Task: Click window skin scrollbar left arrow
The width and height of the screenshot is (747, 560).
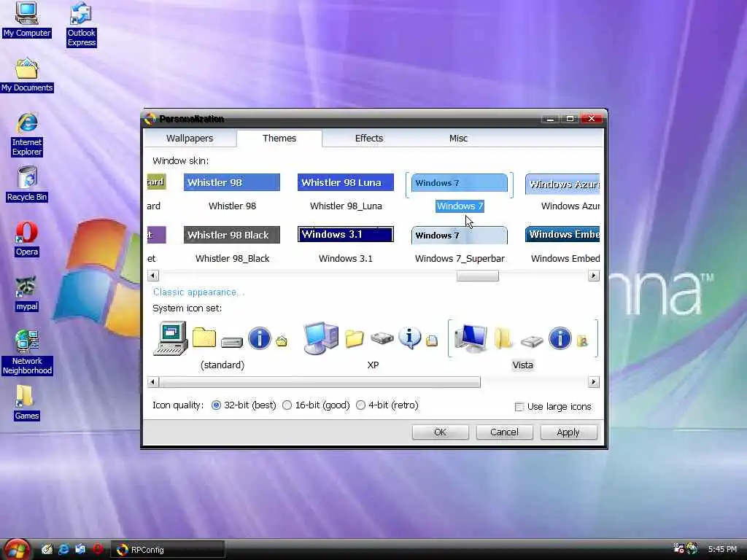Action: (x=153, y=276)
